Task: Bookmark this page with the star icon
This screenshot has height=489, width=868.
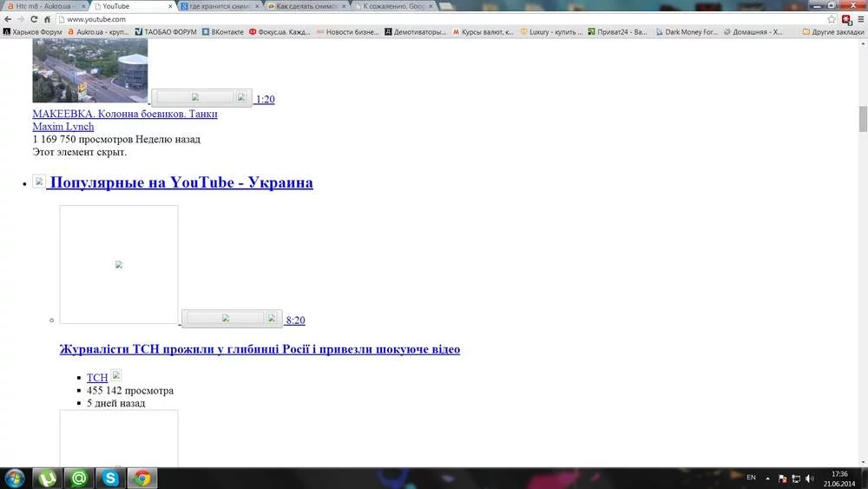Action: [x=832, y=19]
